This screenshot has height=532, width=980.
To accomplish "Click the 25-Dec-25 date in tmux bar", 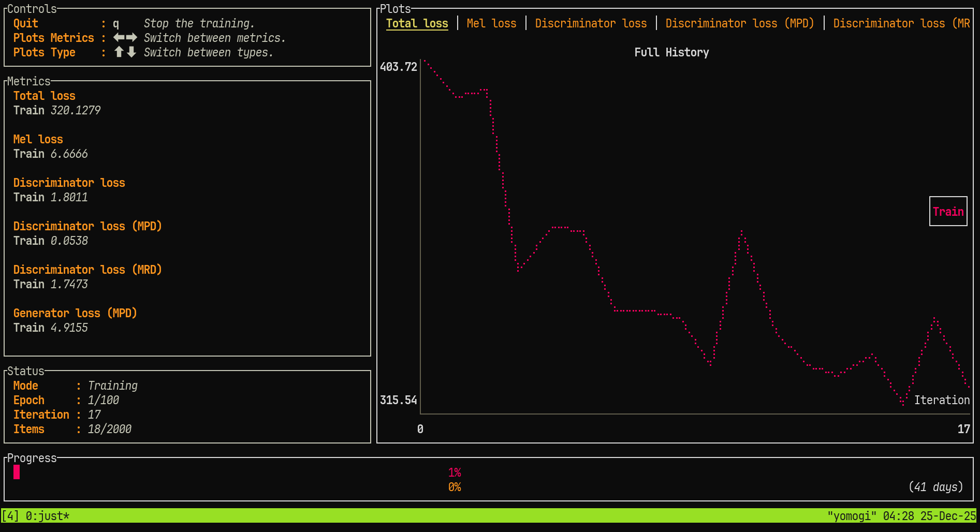I will pyautogui.click(x=948, y=516).
